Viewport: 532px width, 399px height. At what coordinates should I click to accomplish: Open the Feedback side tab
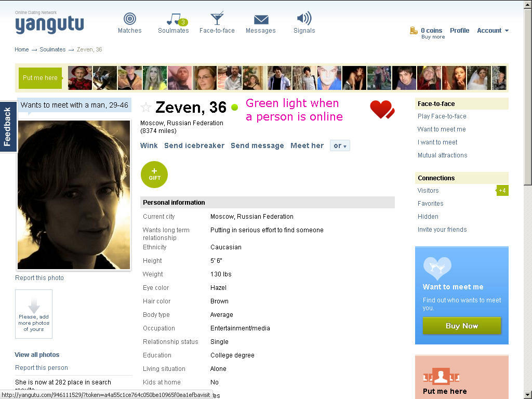pos(7,127)
